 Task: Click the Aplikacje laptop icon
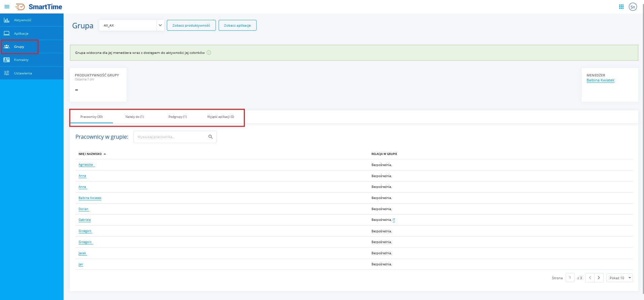tap(6, 33)
